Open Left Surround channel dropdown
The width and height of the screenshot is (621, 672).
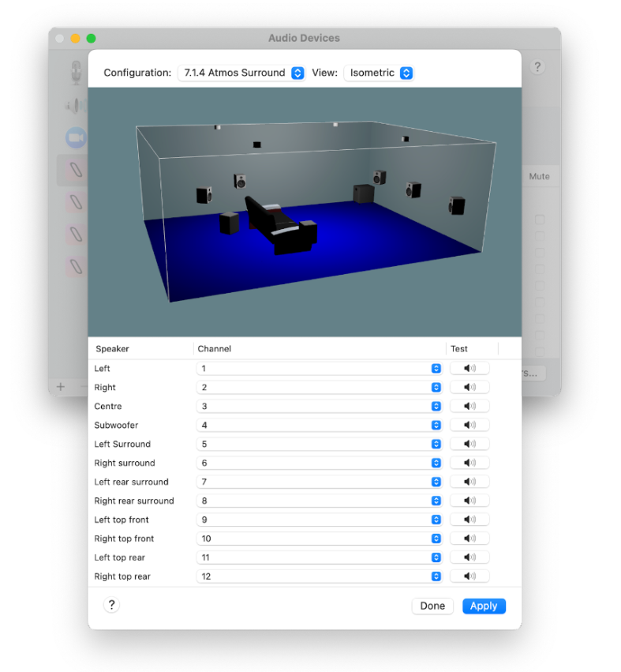click(319, 444)
